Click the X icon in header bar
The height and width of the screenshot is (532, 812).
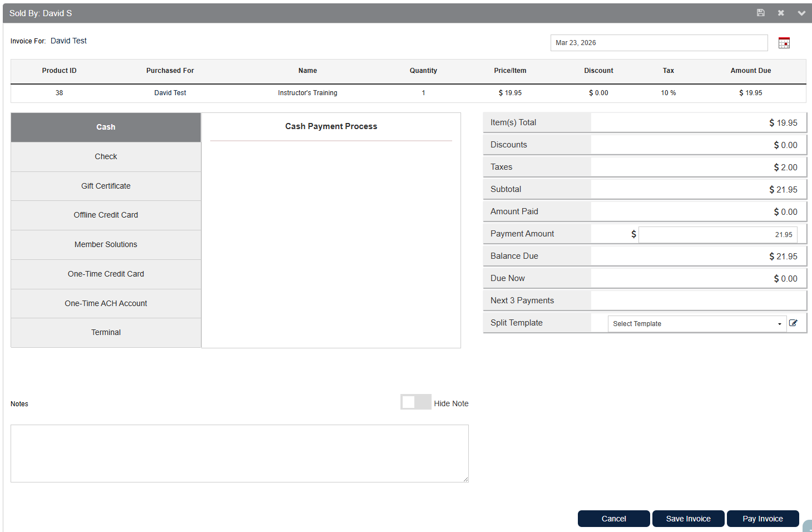pos(781,13)
